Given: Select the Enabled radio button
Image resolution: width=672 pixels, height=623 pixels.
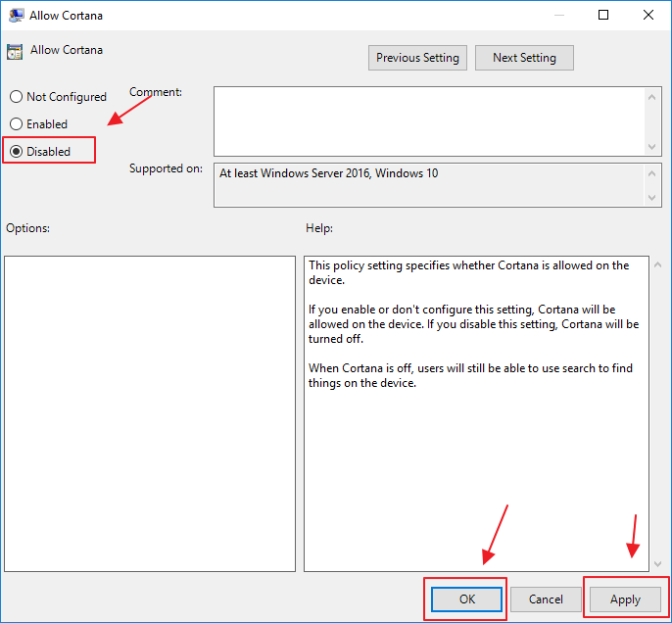Looking at the screenshot, I should 17,124.
